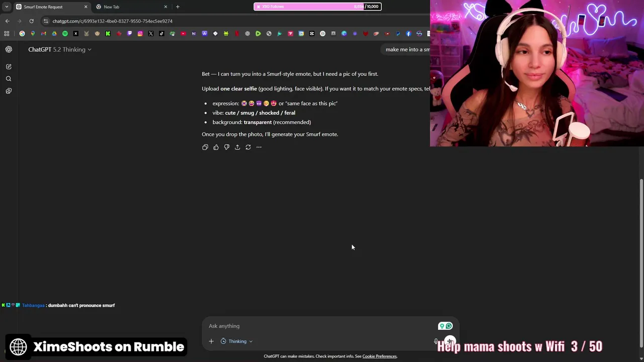
Task: Start a new chat from sidebar
Action: 9,66
